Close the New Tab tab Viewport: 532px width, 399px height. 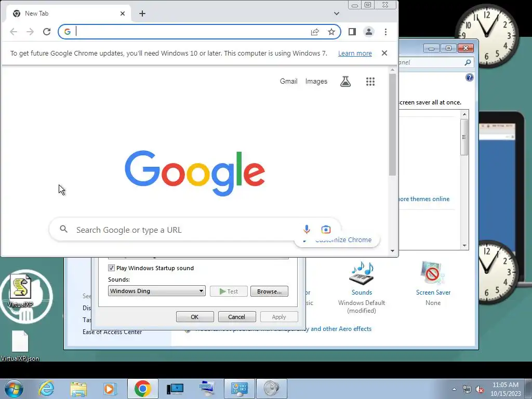[123, 14]
